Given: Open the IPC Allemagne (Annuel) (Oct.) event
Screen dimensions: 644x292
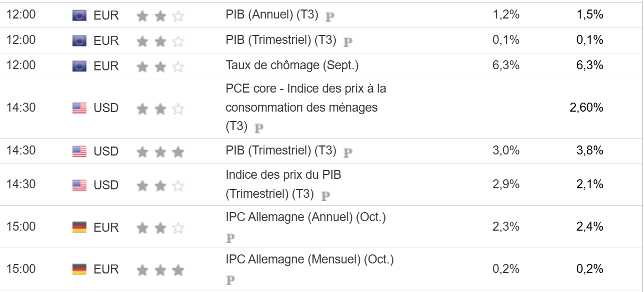Looking at the screenshot, I should tap(306, 217).
